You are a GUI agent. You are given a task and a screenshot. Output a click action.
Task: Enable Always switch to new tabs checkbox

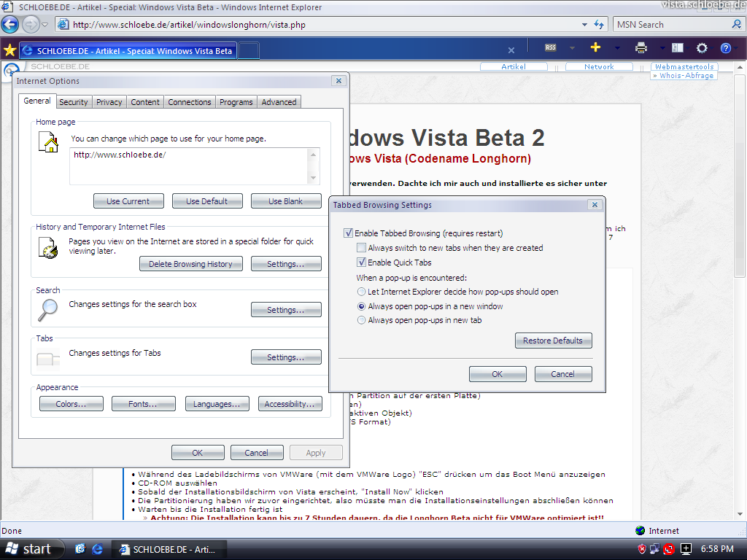coord(362,248)
